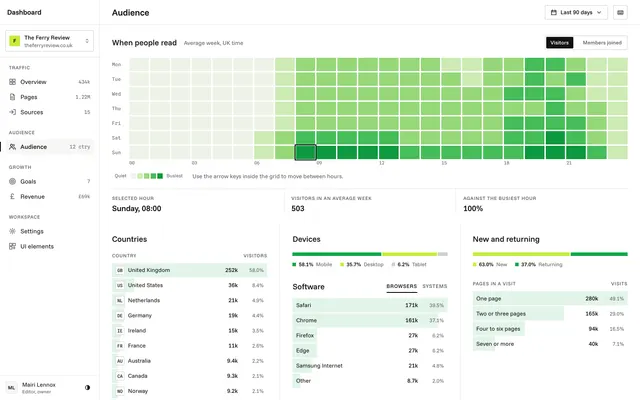The image size is (640, 400).
Task: Click the FR country badge
Action: (x=120, y=346)
